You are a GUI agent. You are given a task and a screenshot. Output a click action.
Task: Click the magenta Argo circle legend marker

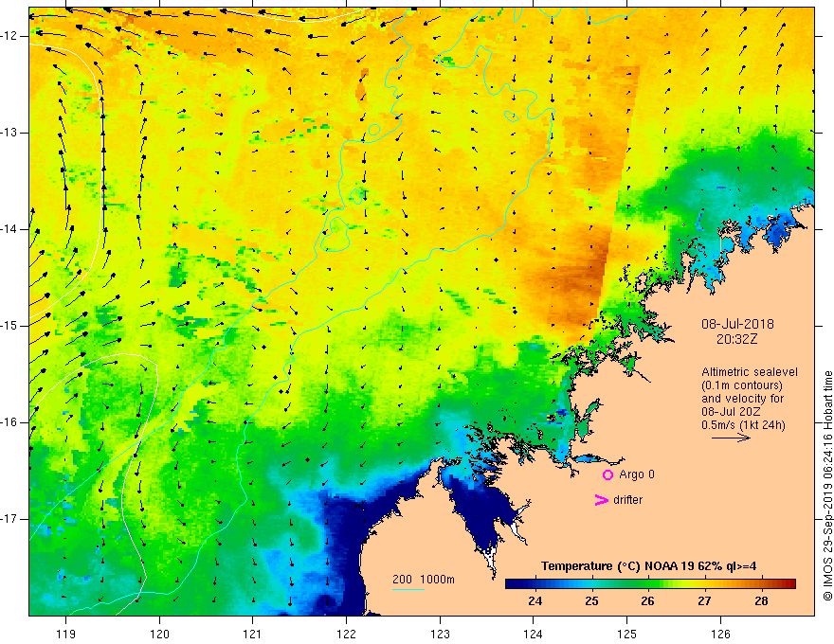coord(607,474)
